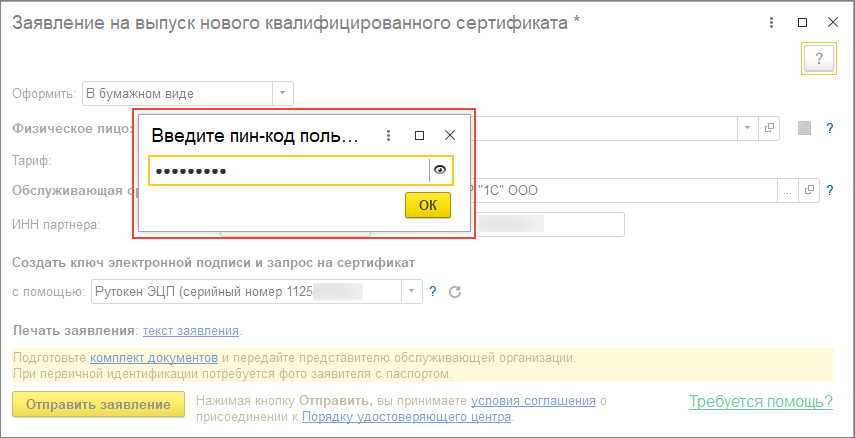This screenshot has height=438, width=855.
Task: Open the main form's three-dot menu
Action: click(x=769, y=21)
